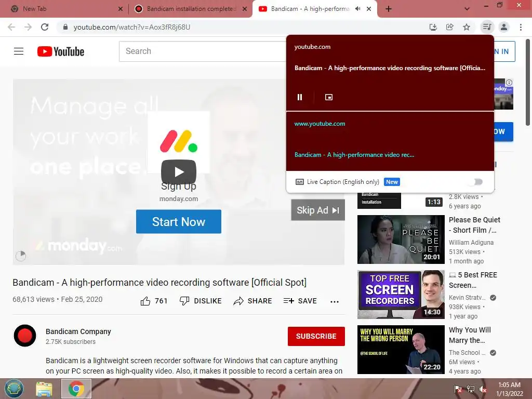Reload the page
Screen dimensions: 532x399
click(45, 27)
